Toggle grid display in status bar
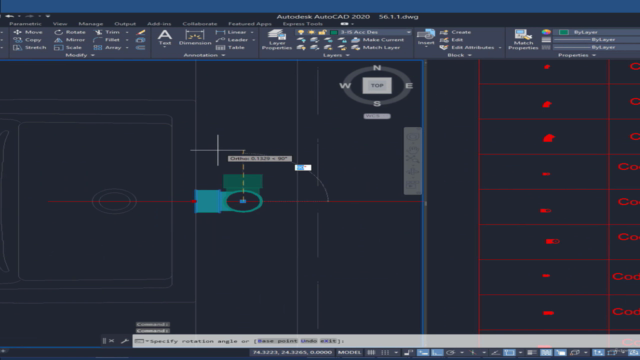The height and width of the screenshot is (360, 640). [x=371, y=352]
